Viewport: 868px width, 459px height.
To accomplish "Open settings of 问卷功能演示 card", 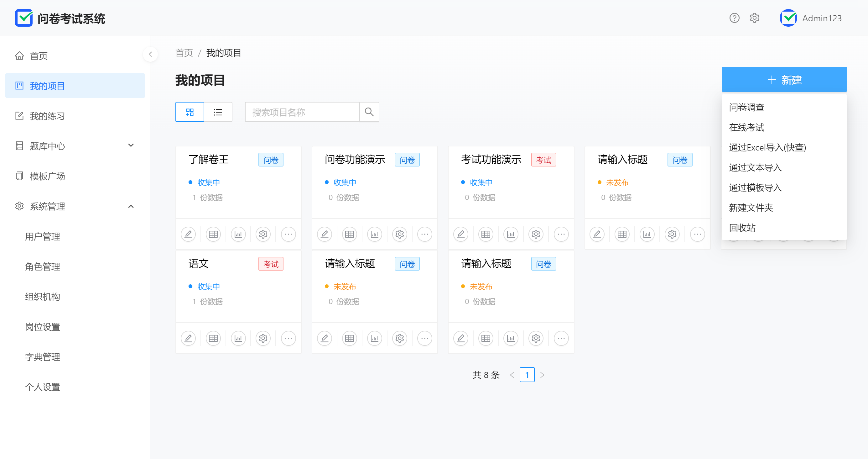I will click(400, 234).
